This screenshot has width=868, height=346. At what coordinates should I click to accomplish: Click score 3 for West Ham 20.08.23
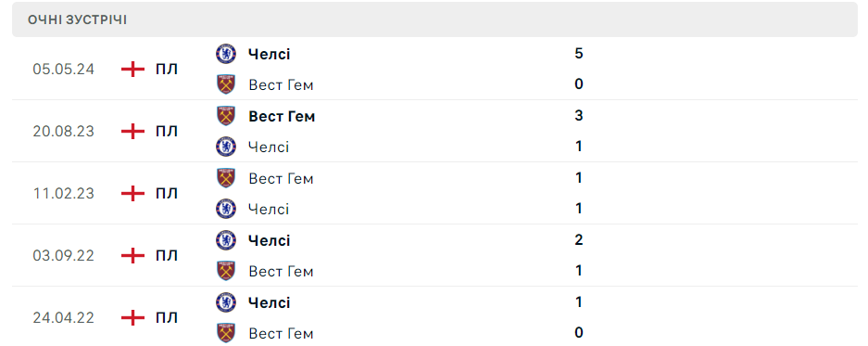point(579,116)
